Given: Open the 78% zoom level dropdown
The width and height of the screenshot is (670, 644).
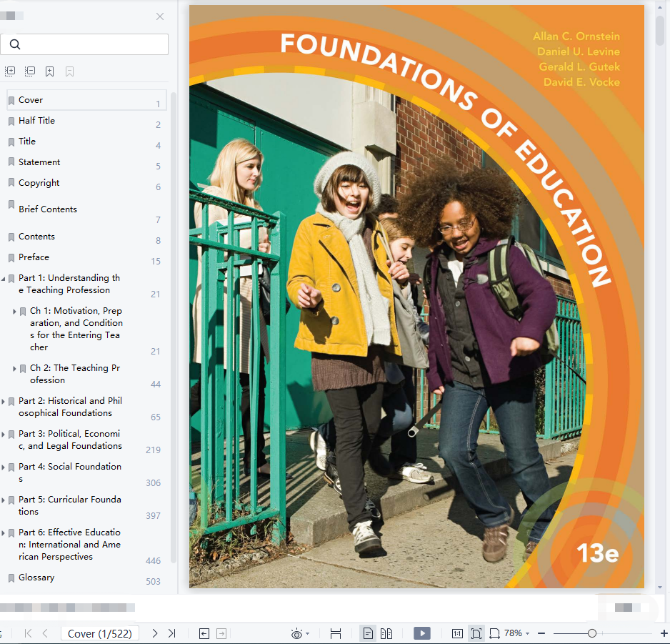Looking at the screenshot, I should tap(516, 633).
